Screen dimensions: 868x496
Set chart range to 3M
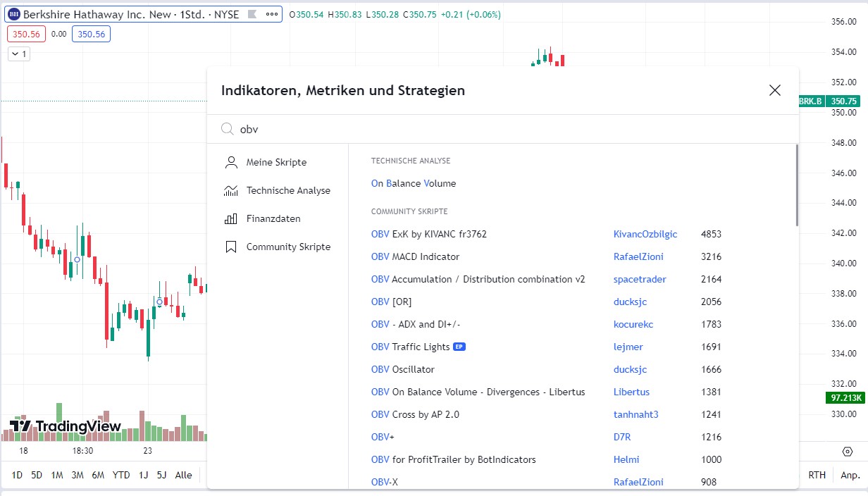click(77, 475)
